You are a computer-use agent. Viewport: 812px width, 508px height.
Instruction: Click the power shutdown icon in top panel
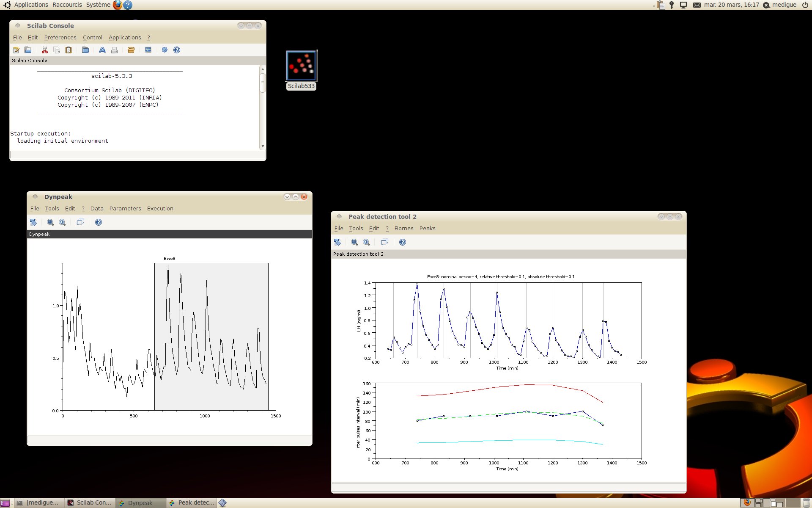point(805,5)
